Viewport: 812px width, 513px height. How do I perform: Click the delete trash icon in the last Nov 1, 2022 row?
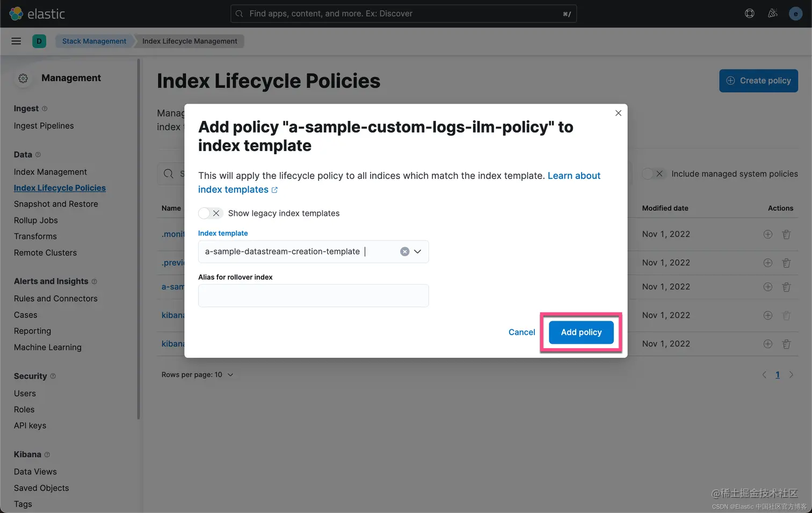coord(786,344)
